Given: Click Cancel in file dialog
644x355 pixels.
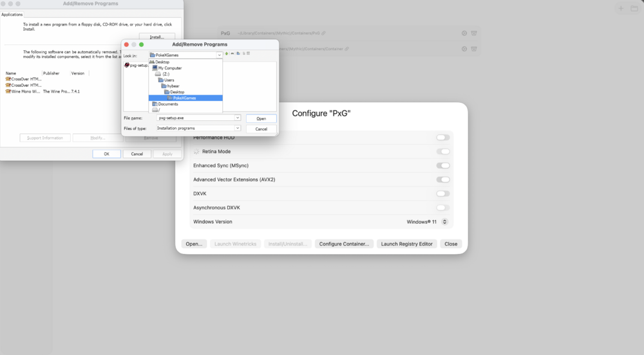Looking at the screenshot, I should [261, 129].
